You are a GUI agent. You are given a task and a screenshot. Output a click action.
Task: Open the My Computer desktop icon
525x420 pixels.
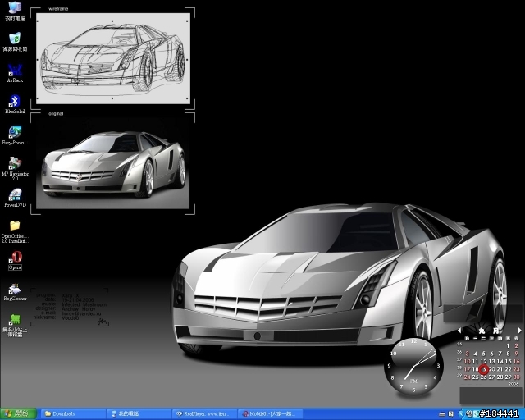click(15, 11)
